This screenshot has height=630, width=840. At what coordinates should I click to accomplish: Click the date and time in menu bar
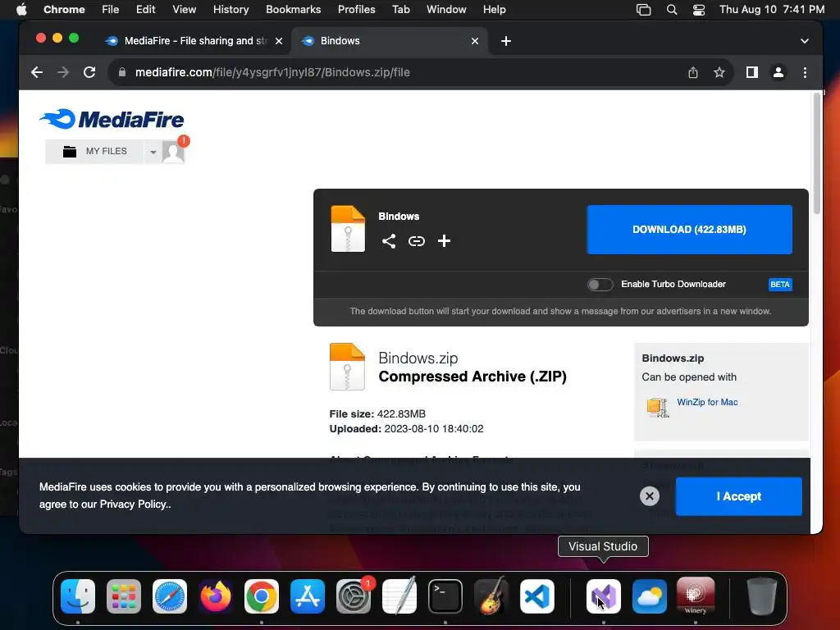tap(771, 10)
